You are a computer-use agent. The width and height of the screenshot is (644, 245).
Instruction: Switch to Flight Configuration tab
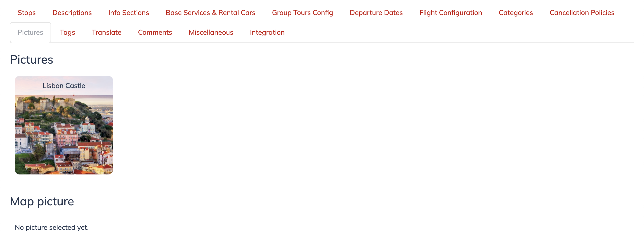[x=451, y=13]
